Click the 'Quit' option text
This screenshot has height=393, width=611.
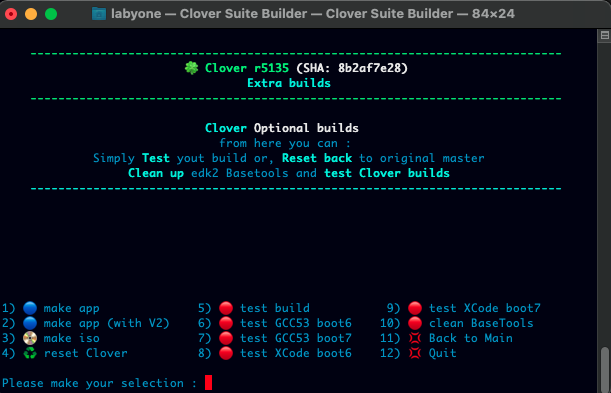[443, 353]
